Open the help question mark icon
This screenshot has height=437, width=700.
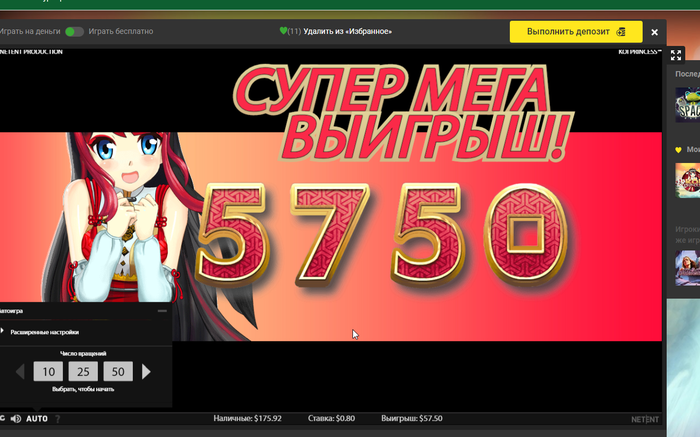click(58, 419)
